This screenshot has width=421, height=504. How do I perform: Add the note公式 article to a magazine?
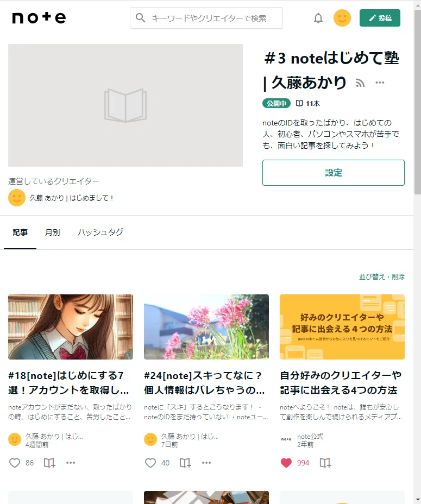(325, 463)
